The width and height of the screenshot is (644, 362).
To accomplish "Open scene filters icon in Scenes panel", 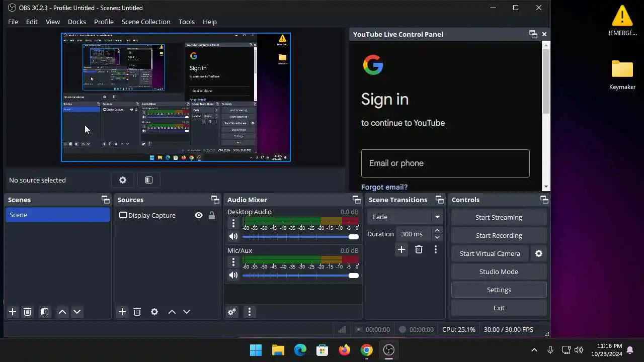I will pos(45,312).
